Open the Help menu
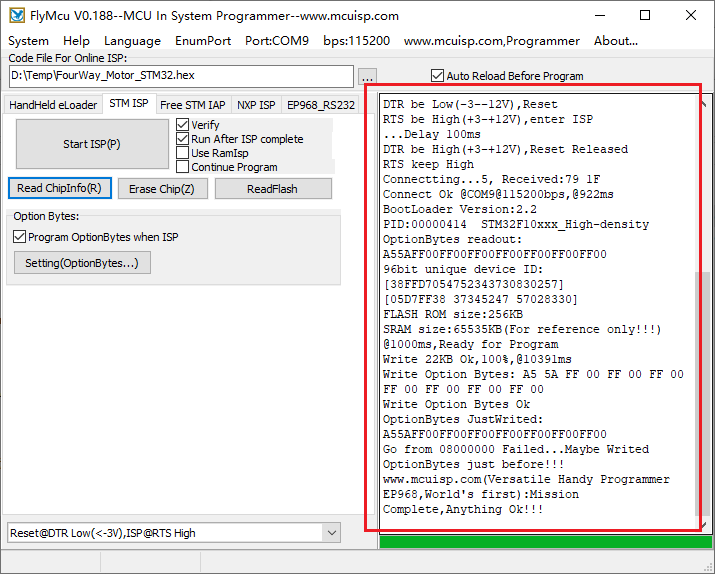 click(x=76, y=41)
